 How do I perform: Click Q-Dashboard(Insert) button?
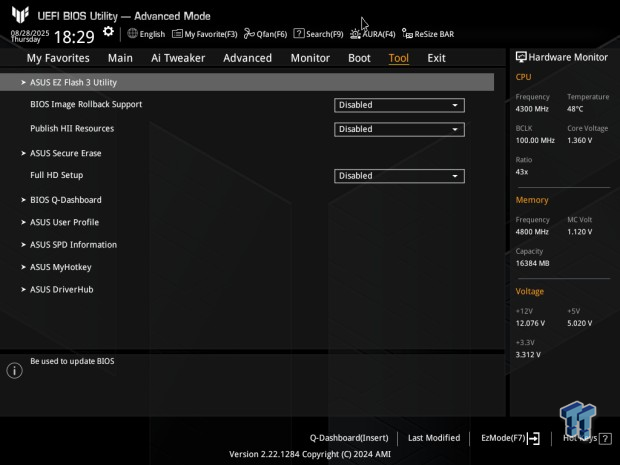tap(349, 438)
